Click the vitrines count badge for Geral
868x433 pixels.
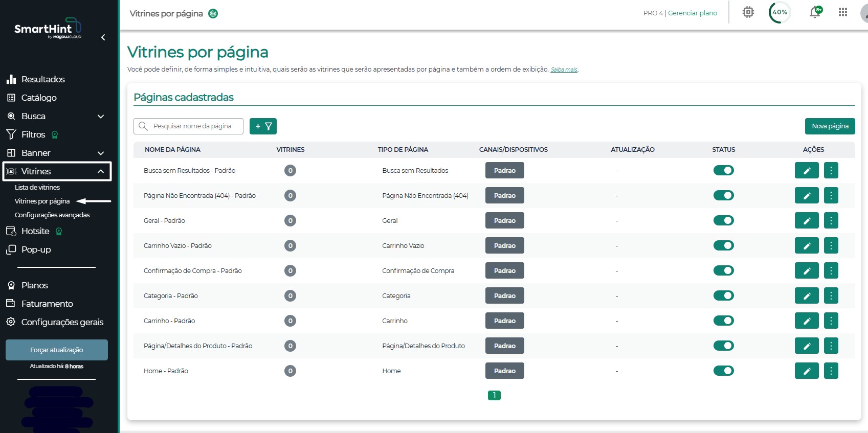point(290,221)
